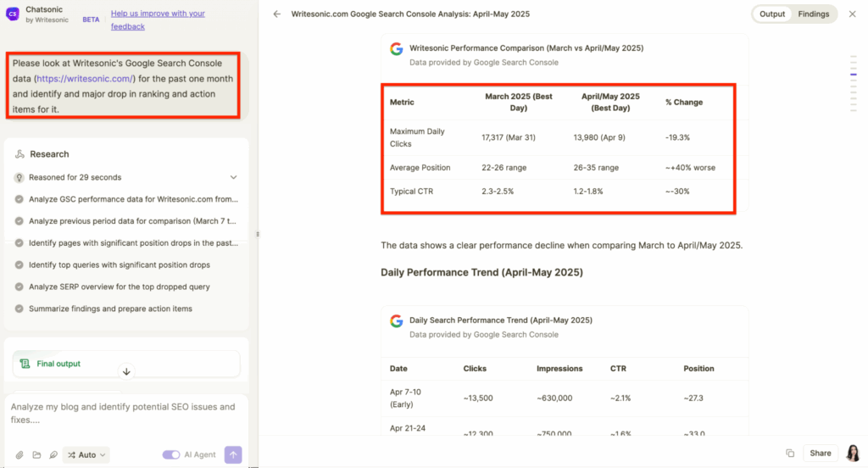Open the Final output card
Image resolution: width=868 pixels, height=468 pixels.
click(x=126, y=364)
